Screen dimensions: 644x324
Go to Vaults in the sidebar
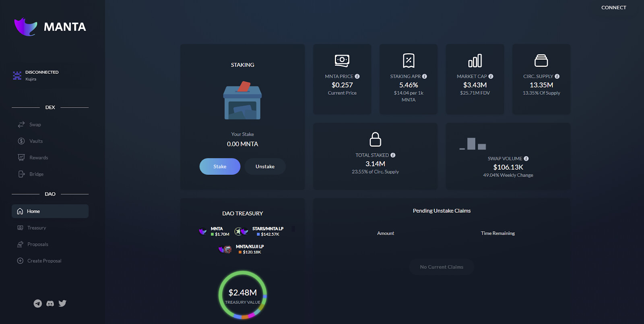pyautogui.click(x=36, y=141)
